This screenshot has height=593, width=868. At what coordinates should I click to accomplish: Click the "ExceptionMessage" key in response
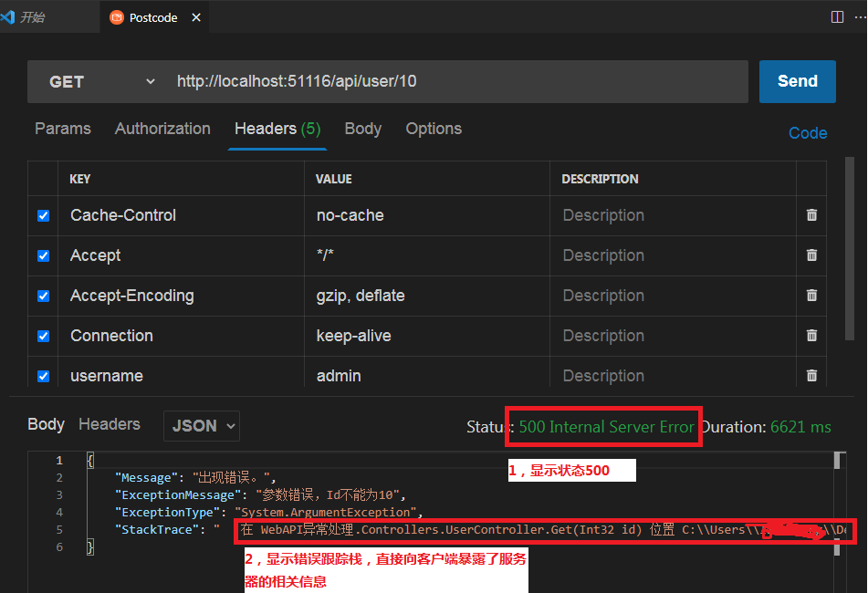[x=178, y=495]
